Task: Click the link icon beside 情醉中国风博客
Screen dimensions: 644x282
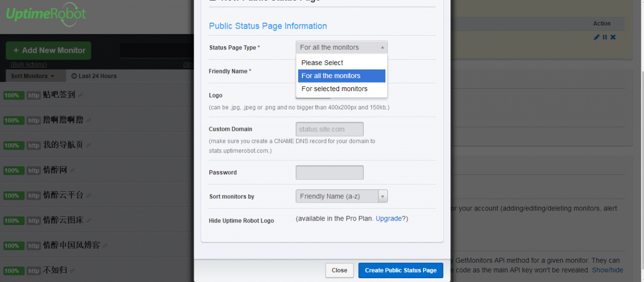Action: (x=106, y=246)
